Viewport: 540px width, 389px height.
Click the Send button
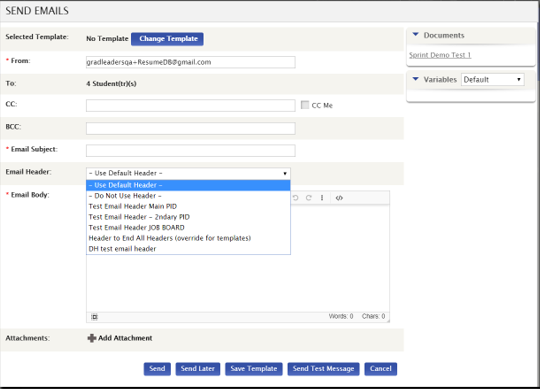[157, 369]
